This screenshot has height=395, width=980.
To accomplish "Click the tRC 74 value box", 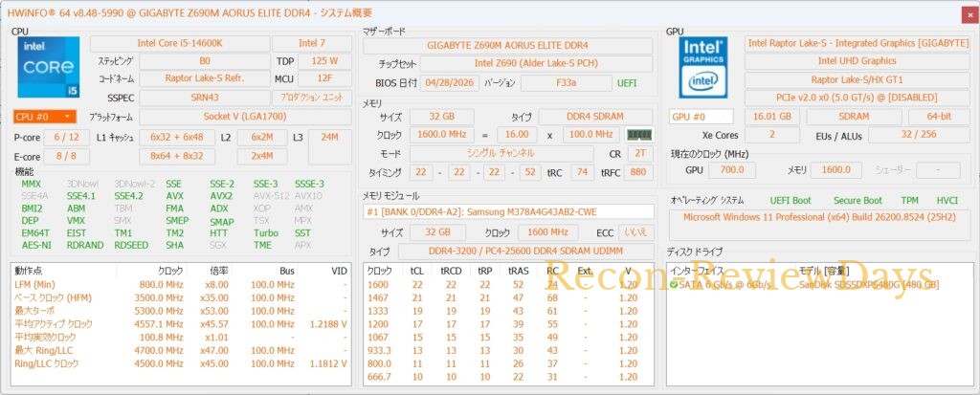I will point(583,172).
